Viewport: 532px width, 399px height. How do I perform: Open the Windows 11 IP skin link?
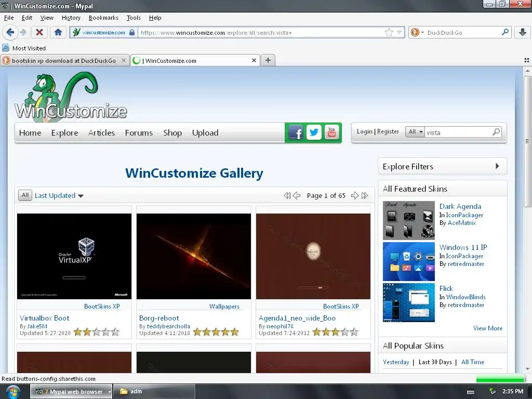point(463,247)
